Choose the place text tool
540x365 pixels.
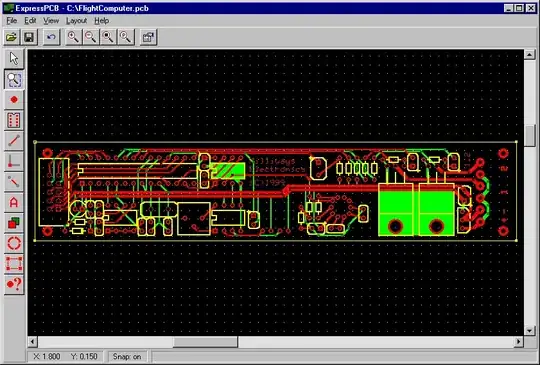[14, 202]
